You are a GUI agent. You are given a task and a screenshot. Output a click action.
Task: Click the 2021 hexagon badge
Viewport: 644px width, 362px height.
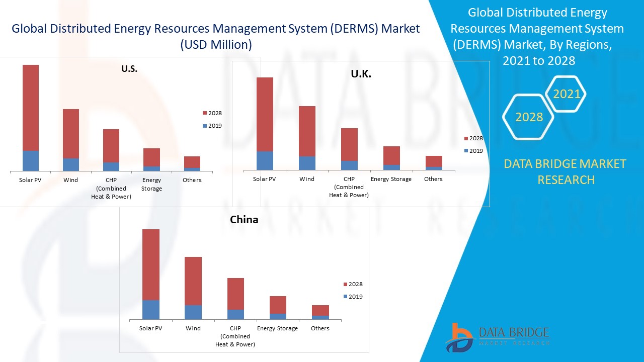(x=567, y=94)
